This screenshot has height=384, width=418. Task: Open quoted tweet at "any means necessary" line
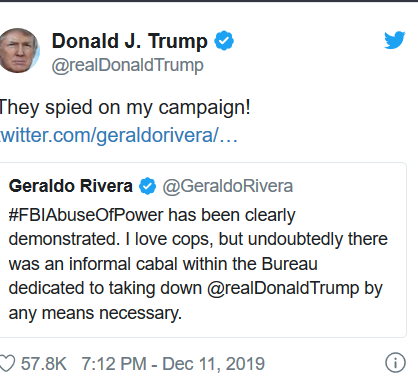(95, 314)
